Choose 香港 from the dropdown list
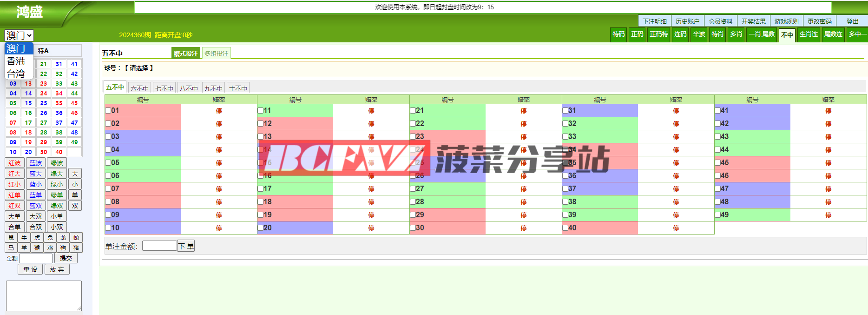868x315 pixels. [x=16, y=61]
